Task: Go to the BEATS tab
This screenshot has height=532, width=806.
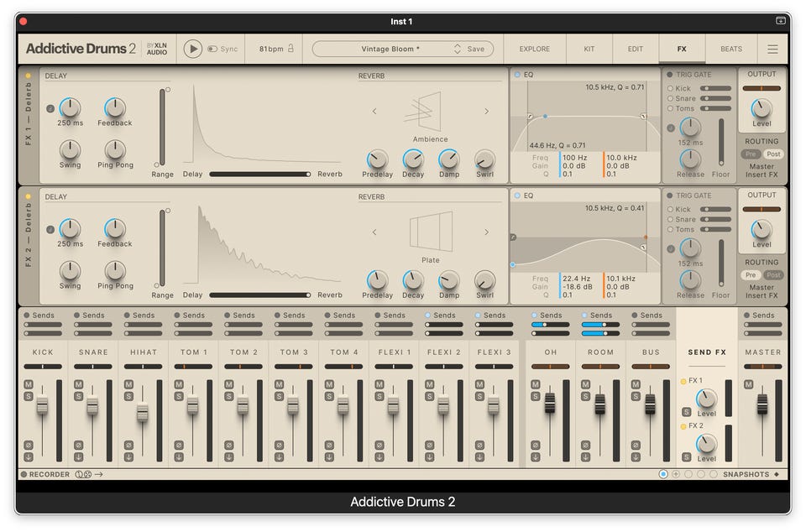Action: click(731, 49)
